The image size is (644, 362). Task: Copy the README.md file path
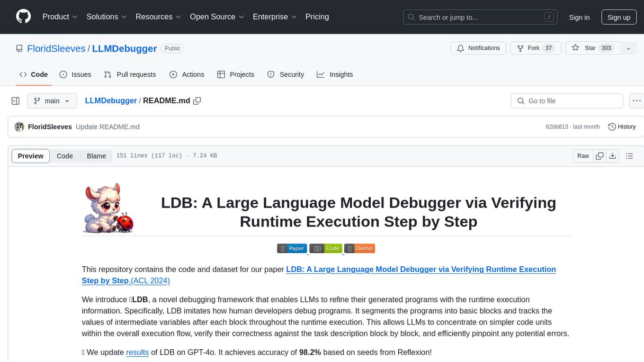(197, 101)
